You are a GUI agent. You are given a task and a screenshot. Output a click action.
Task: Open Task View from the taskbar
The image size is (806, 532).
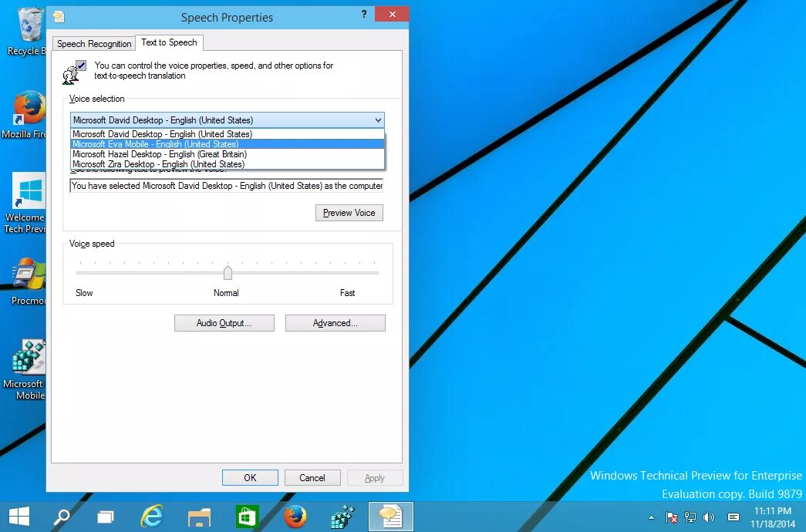coord(106,517)
